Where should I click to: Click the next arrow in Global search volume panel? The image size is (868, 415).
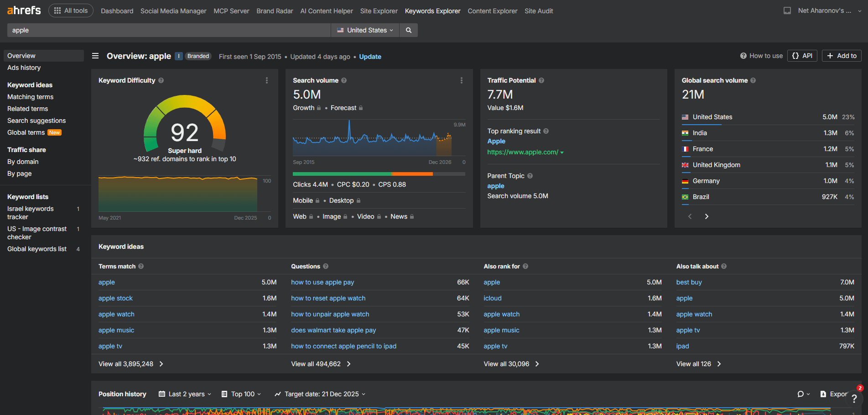tap(707, 216)
